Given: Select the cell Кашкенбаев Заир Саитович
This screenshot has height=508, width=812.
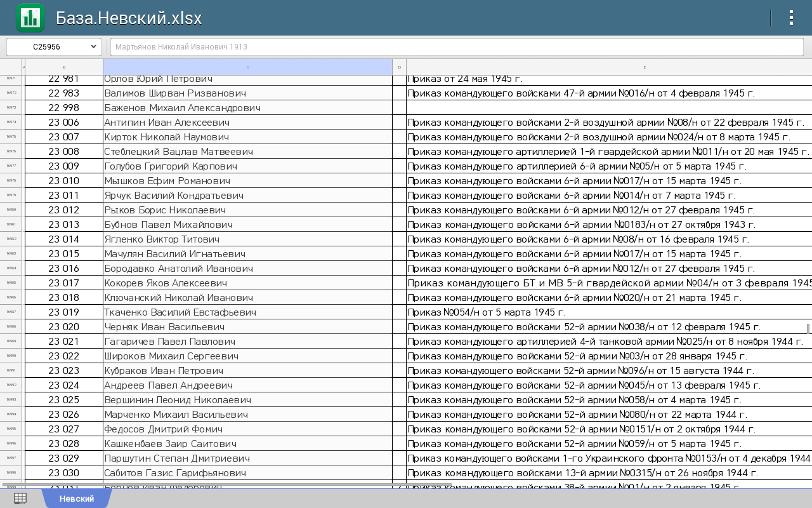Looking at the screenshot, I should 247,444.
